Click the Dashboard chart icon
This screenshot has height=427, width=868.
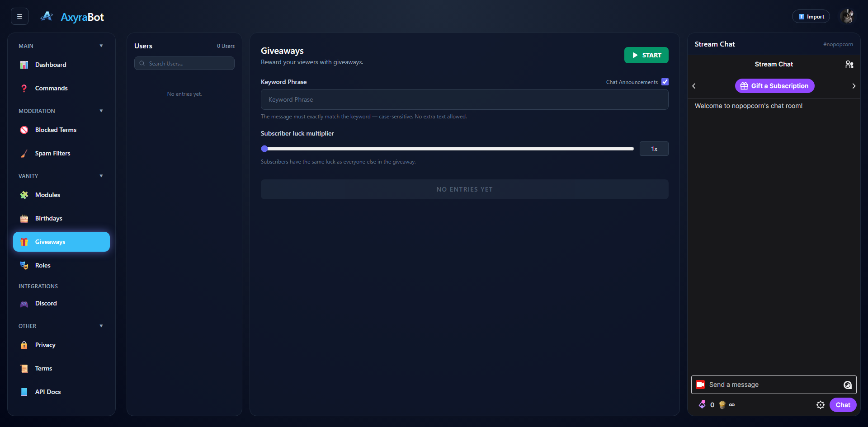click(x=24, y=65)
